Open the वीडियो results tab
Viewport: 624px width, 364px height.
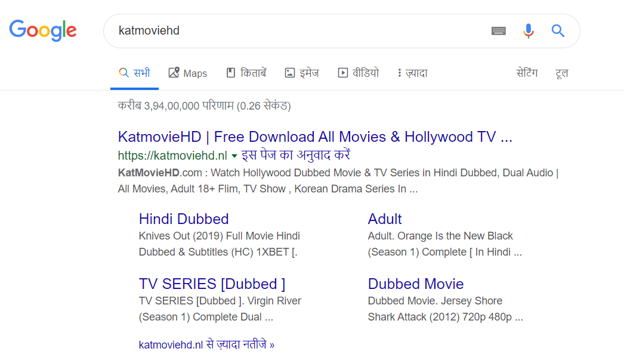pos(358,73)
